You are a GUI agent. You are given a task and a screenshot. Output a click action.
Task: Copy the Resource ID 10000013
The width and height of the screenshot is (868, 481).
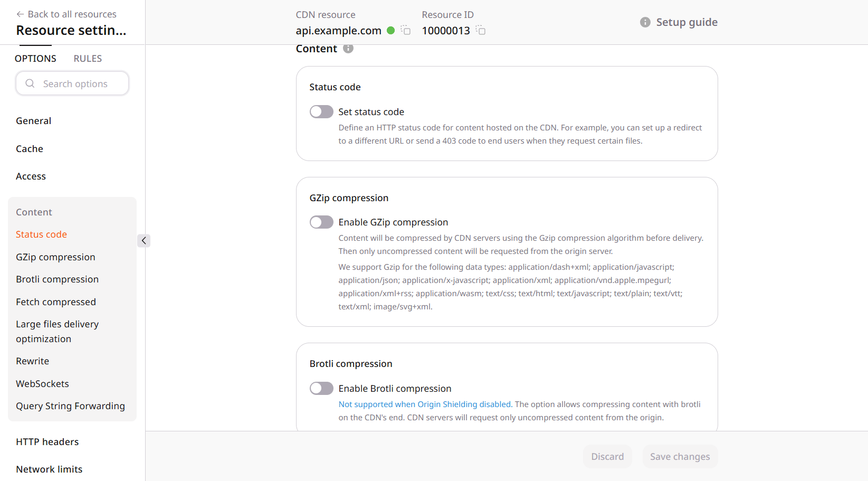pos(481,30)
